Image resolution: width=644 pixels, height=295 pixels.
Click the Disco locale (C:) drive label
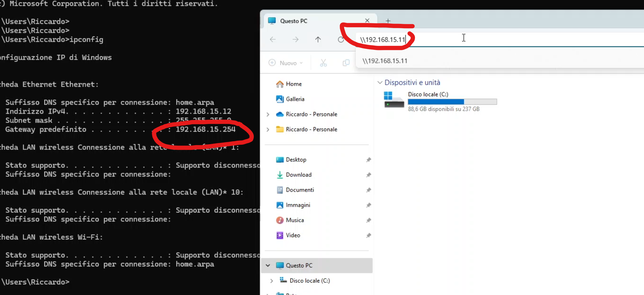pos(428,94)
